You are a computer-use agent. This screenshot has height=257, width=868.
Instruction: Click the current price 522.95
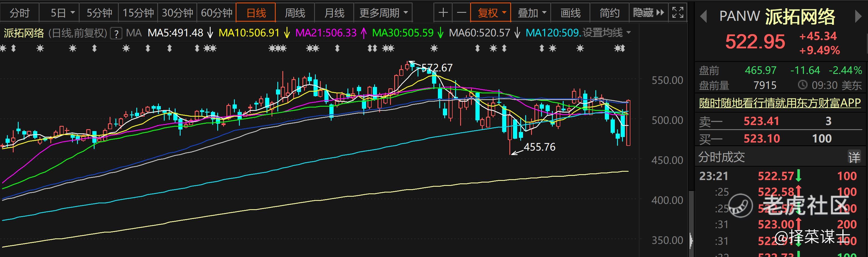[x=755, y=42]
